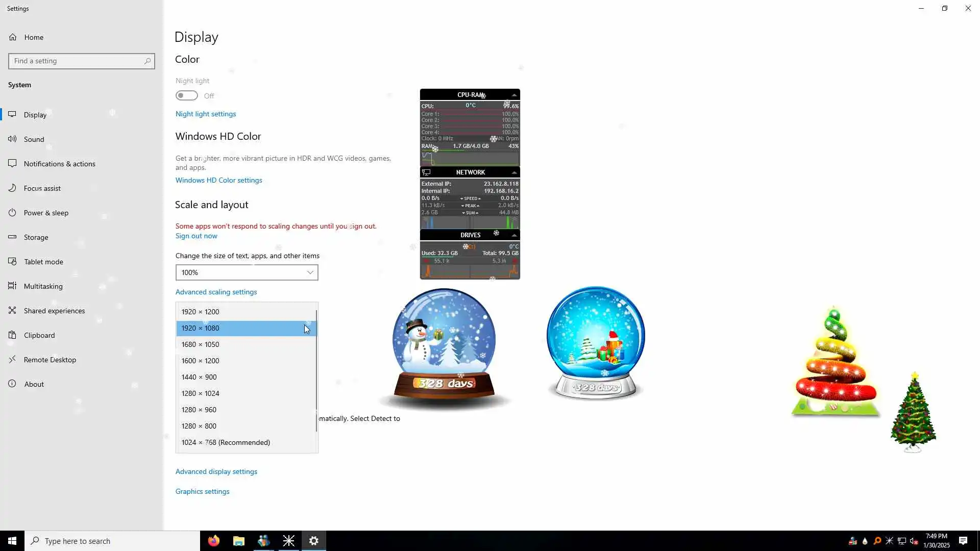The width and height of the screenshot is (980, 551).
Task: Click the Find a setting search field
Action: click(77, 61)
